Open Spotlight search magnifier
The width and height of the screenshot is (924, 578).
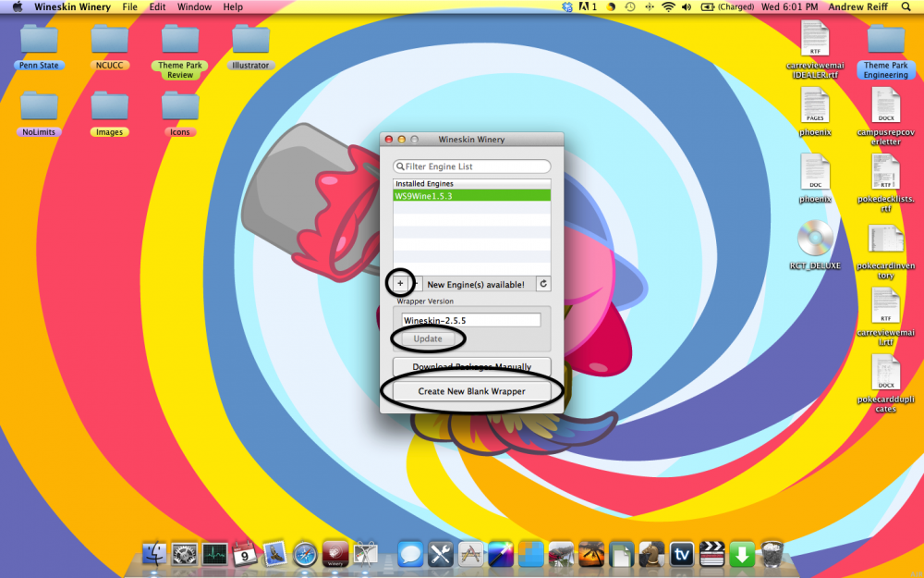click(x=908, y=6)
